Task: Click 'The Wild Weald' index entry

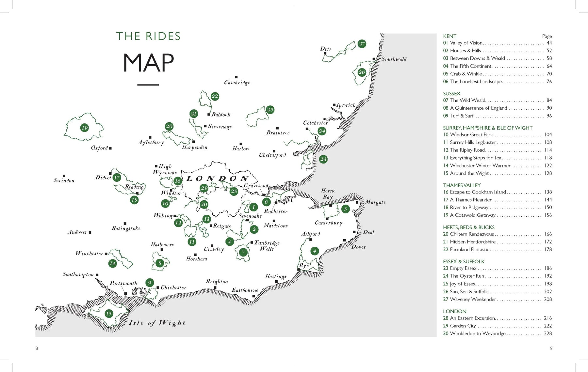Action: [498, 101]
